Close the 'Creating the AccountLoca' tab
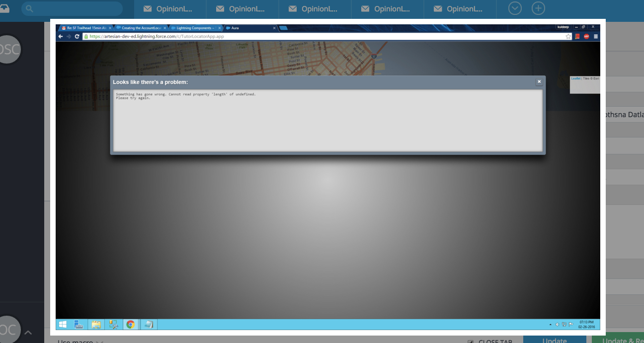This screenshot has height=343, width=644. [164, 28]
